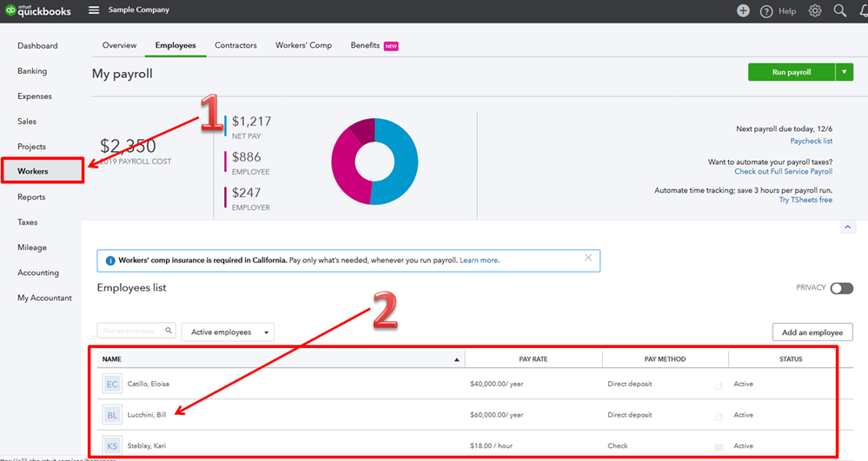868x461 pixels.
Task: Go to Taxes in the sidebar
Action: [27, 222]
